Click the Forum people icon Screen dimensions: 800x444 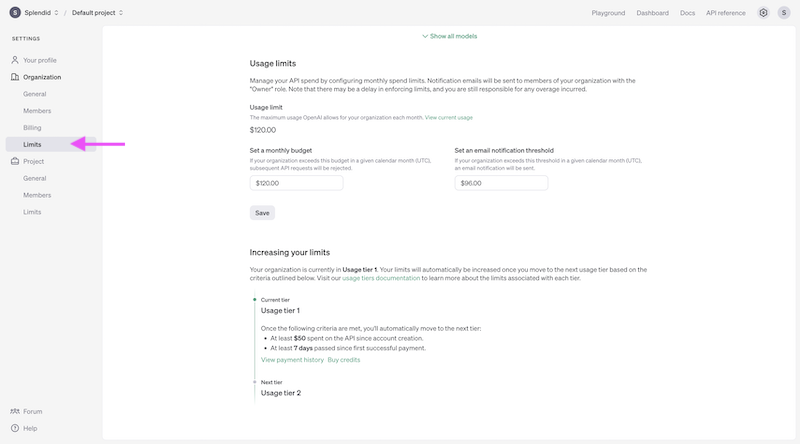[x=15, y=411]
